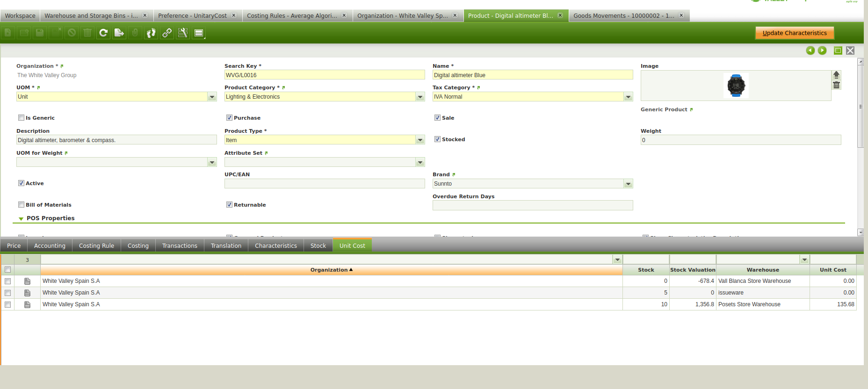Open the Audit Trail footprints icon
The width and height of the screenshot is (868, 389).
(x=151, y=33)
